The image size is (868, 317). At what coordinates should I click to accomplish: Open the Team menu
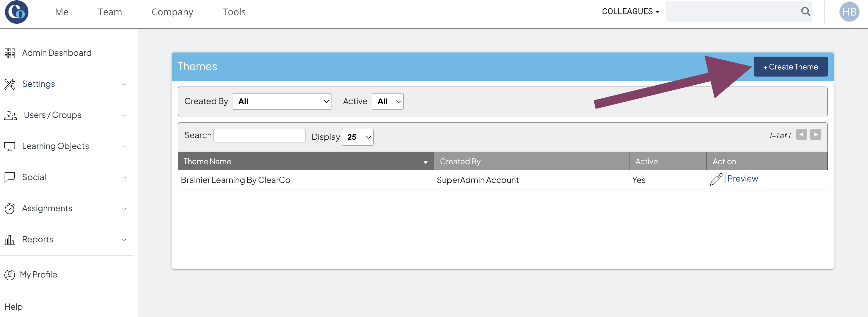tap(110, 12)
